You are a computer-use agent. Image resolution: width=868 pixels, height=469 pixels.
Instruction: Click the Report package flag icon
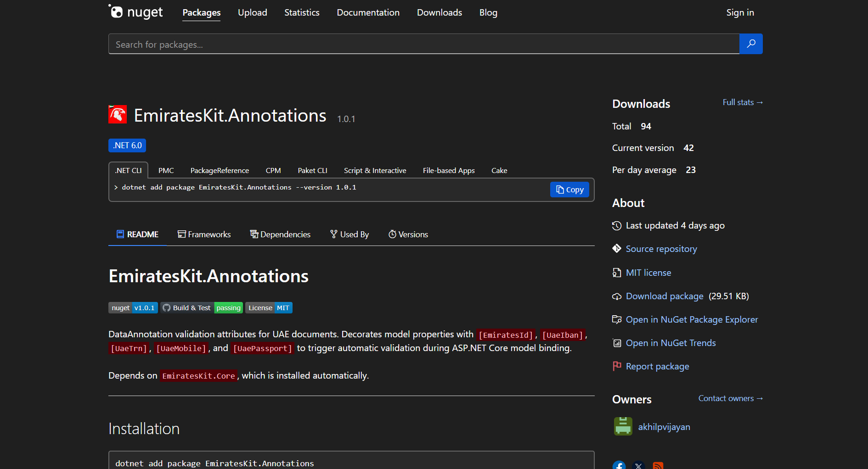point(616,366)
